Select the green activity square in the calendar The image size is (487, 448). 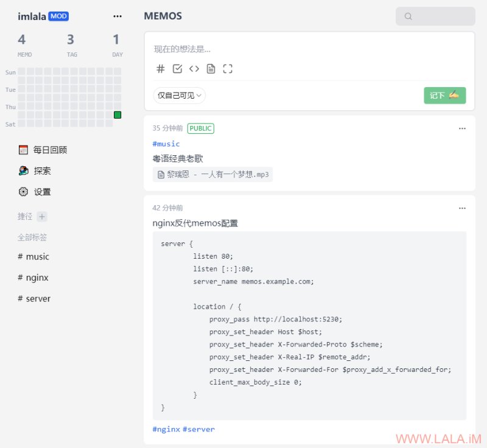point(117,115)
